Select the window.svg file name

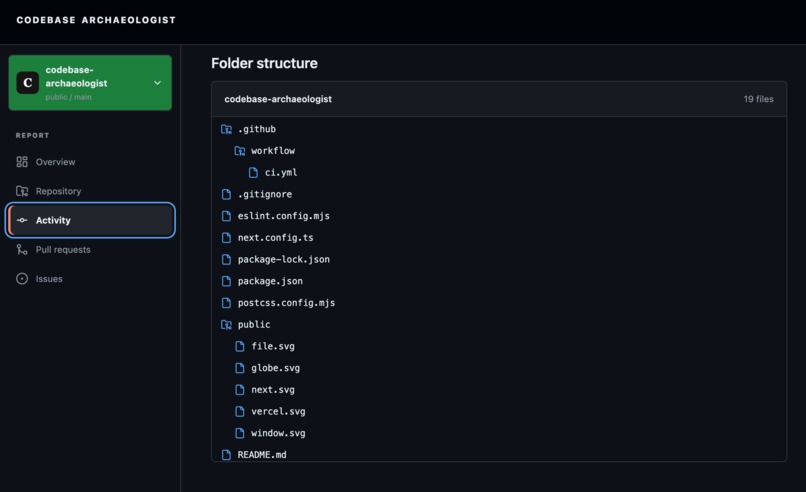point(278,433)
